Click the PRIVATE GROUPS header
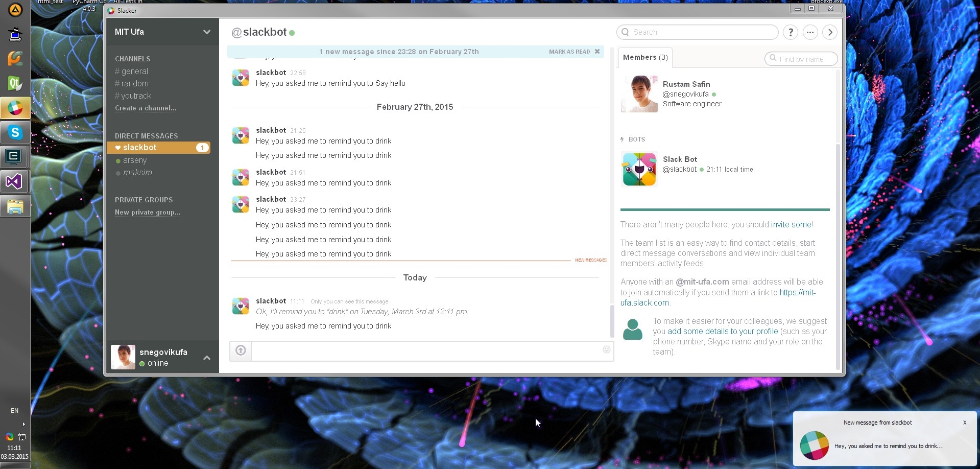Screen dimensions: 980x469 point(144,200)
